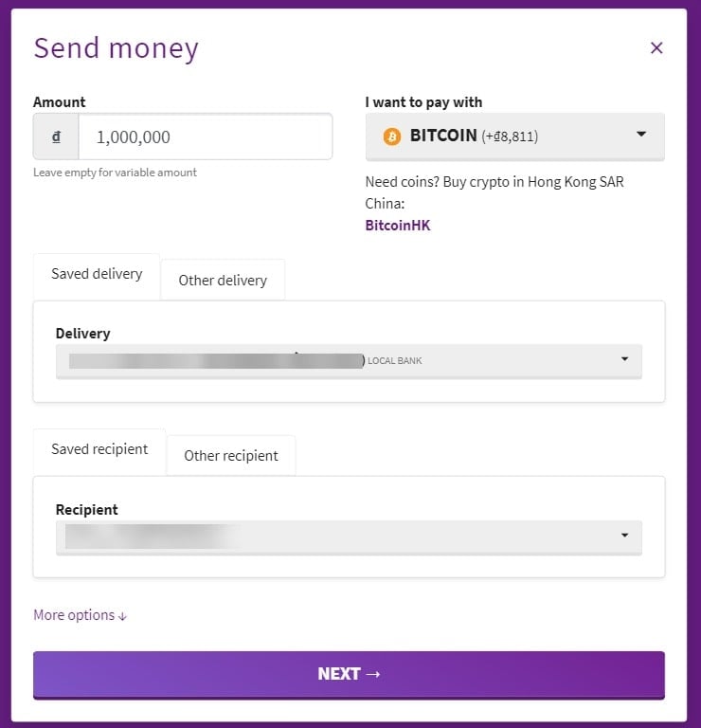
Task: Switch to the Saved delivery tab
Action: (x=97, y=274)
